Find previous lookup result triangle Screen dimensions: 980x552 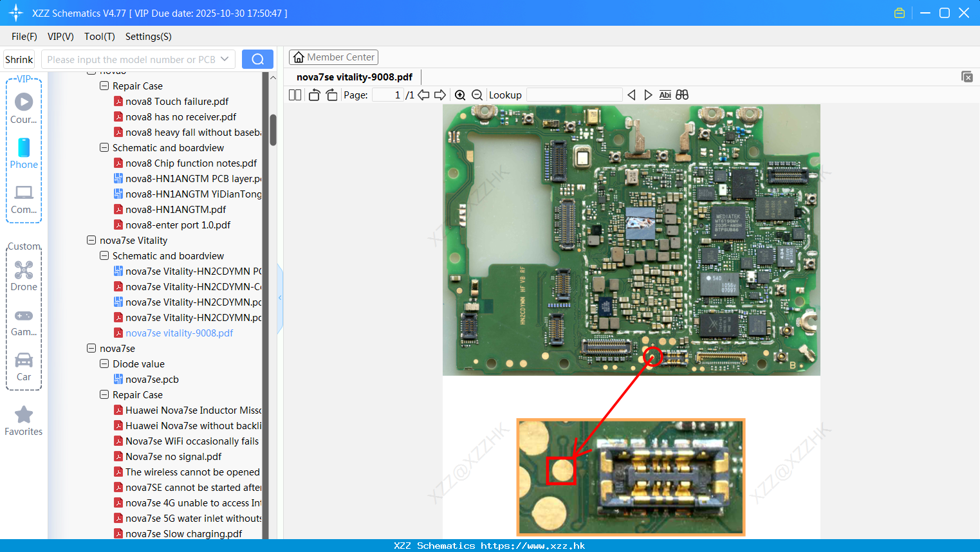pos(631,95)
